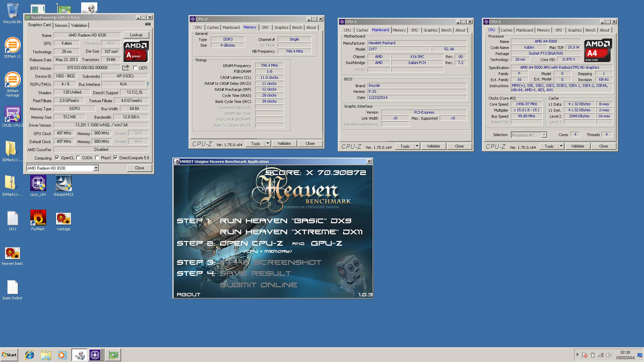Viewport: 644px width, 362px height.
Task: Toggle DirectCompute 5.0 checkbox
Action: [x=115, y=158]
